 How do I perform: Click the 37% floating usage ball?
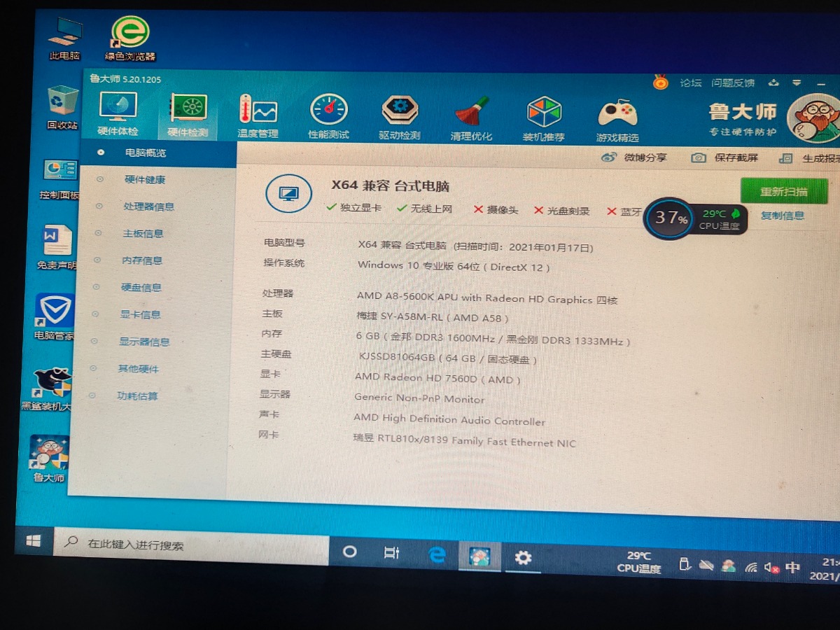tap(671, 218)
